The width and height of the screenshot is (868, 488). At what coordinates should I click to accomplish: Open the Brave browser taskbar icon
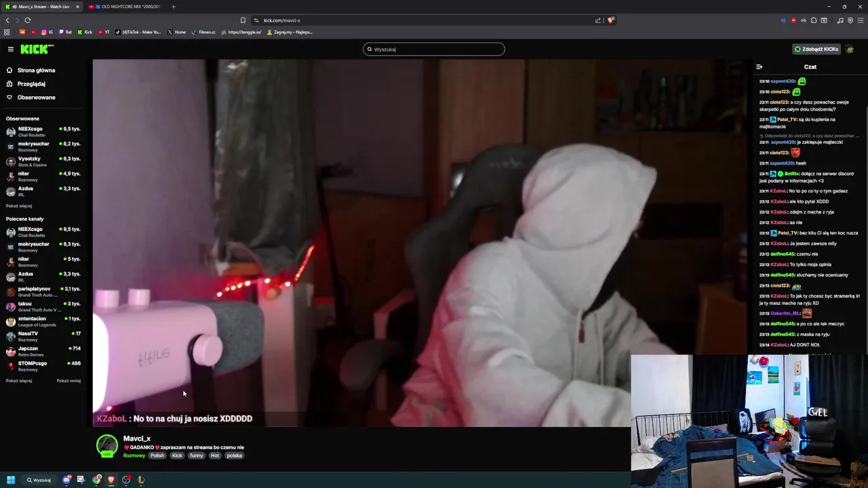tap(111, 480)
